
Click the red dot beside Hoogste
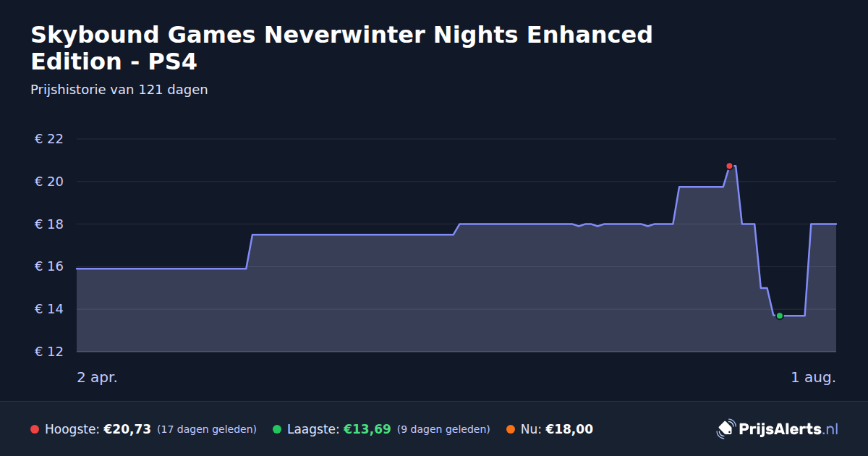point(35,429)
